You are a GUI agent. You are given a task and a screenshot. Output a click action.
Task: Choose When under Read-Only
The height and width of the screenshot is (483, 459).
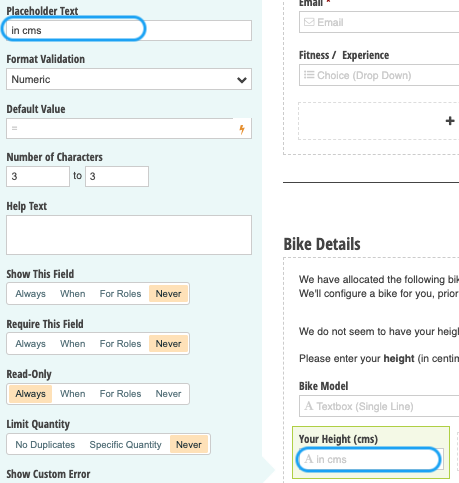click(73, 394)
